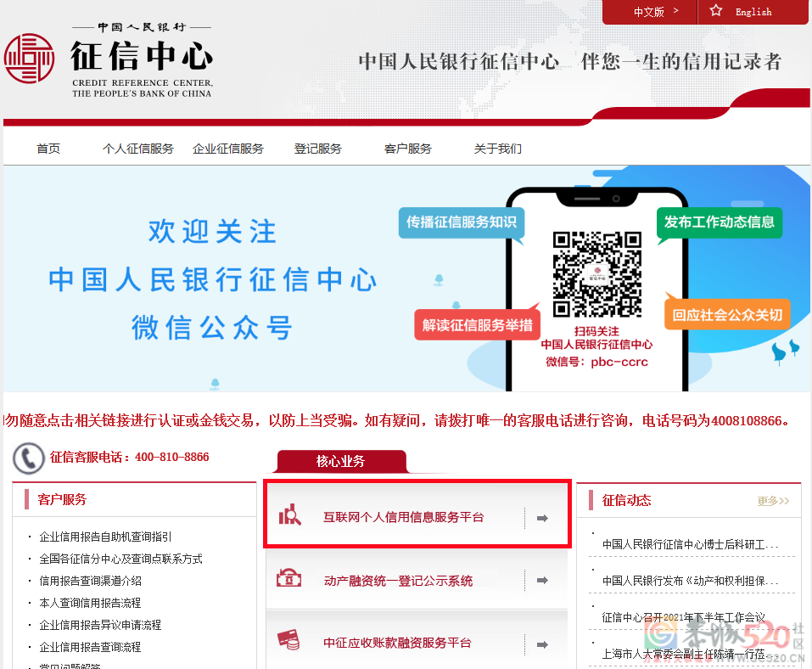Click the phone handset icon for customer service
The height and width of the screenshot is (669, 812).
[x=29, y=458]
